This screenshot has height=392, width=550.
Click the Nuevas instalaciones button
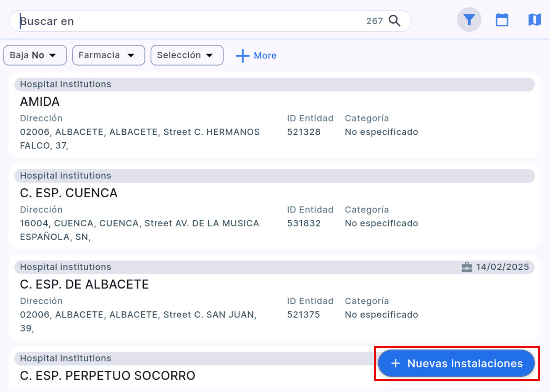click(456, 363)
